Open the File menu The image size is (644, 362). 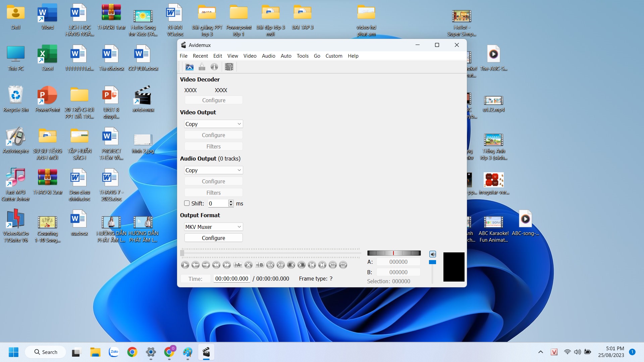coord(183,56)
